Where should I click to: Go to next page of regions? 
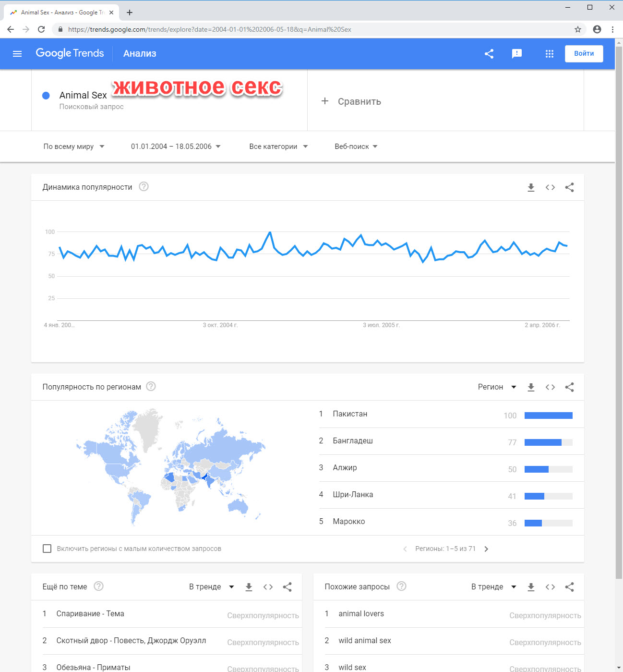[x=486, y=549]
